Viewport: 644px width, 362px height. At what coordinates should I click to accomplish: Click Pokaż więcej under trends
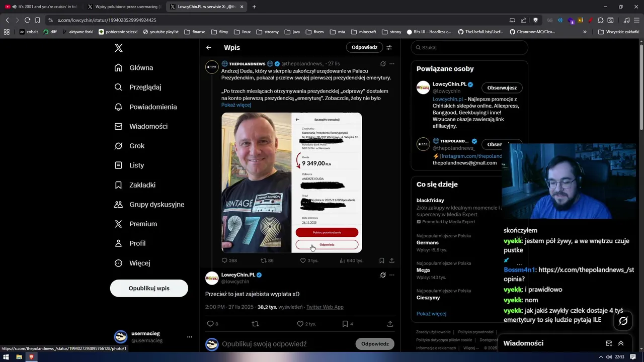[431, 314]
